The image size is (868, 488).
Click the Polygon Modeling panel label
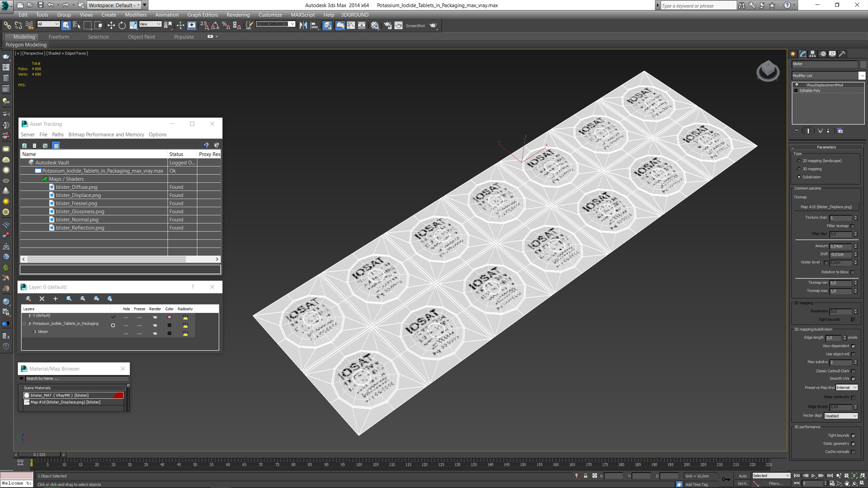tap(26, 45)
